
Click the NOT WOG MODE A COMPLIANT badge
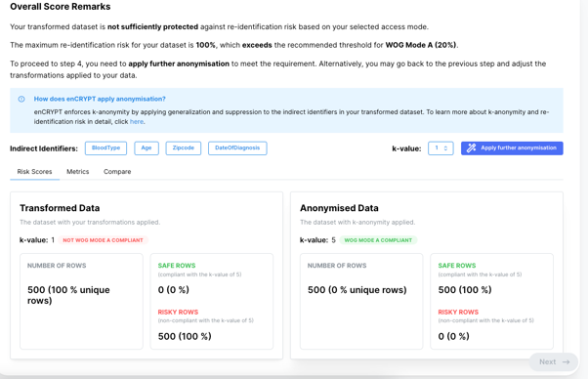pyautogui.click(x=103, y=240)
